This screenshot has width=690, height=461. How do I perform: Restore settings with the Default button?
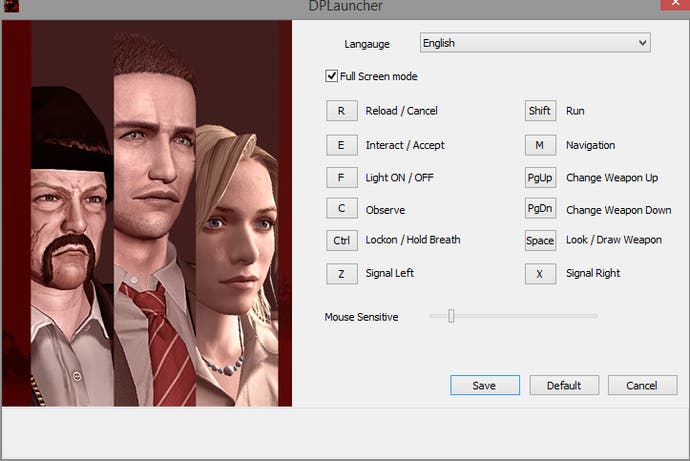(x=564, y=385)
